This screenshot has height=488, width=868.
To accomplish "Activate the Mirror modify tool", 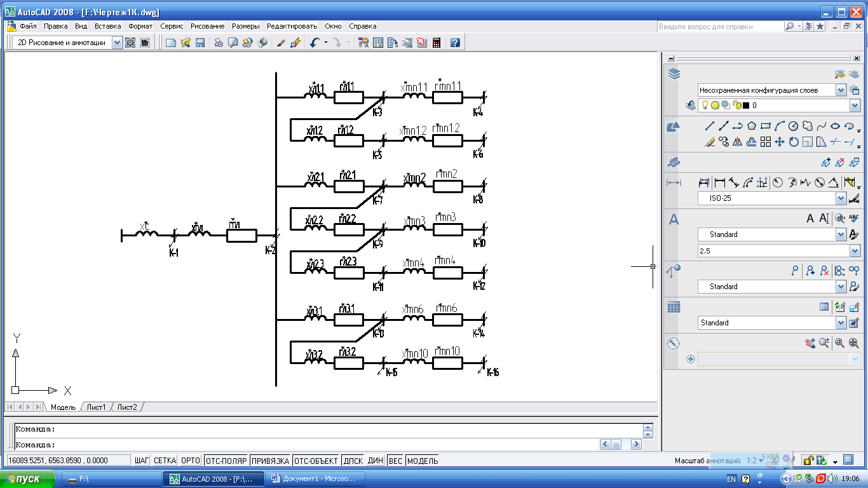I will coord(738,142).
